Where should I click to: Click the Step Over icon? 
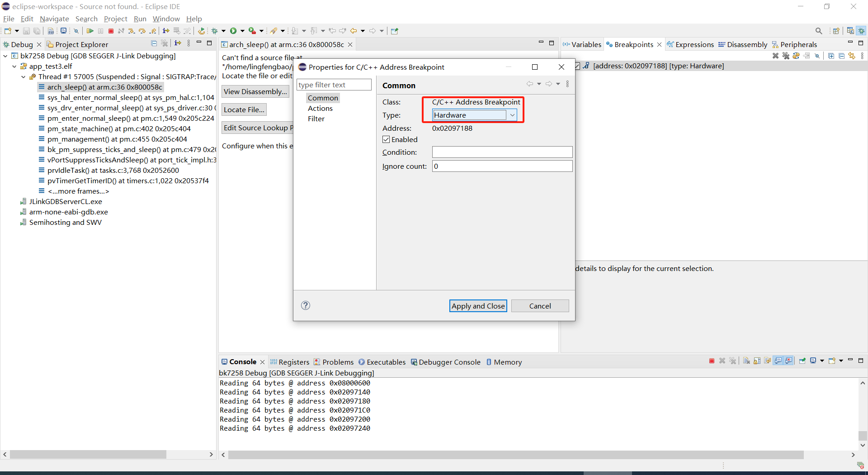point(142,31)
